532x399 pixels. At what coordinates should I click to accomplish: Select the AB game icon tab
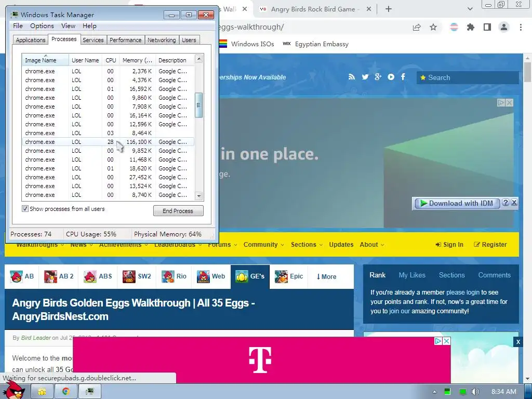click(22, 276)
